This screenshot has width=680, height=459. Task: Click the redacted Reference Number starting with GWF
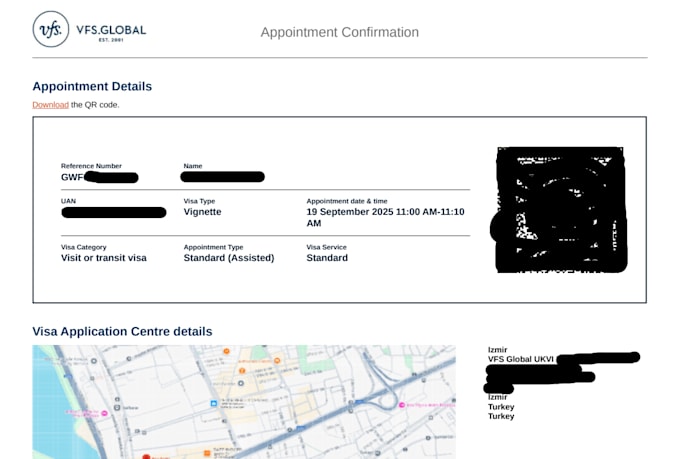[x=100, y=177]
